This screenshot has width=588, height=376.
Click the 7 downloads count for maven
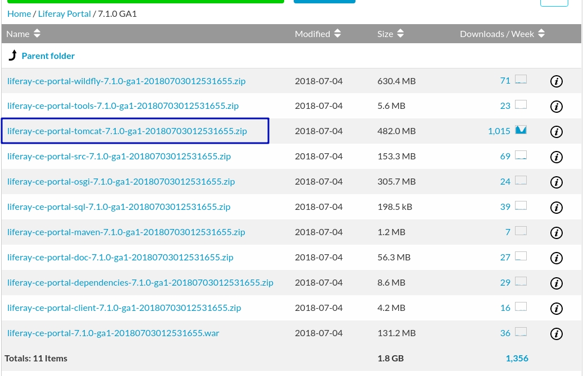[x=508, y=232]
